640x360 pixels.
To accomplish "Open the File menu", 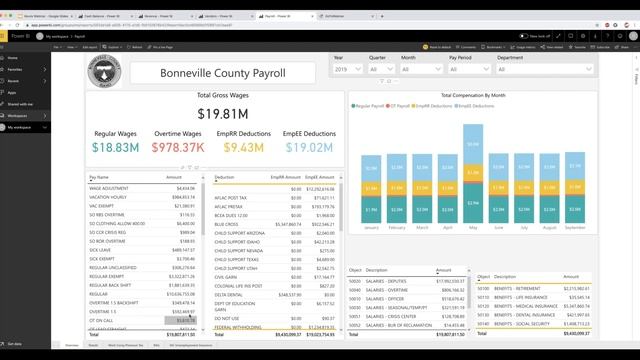I will [x=58, y=47].
